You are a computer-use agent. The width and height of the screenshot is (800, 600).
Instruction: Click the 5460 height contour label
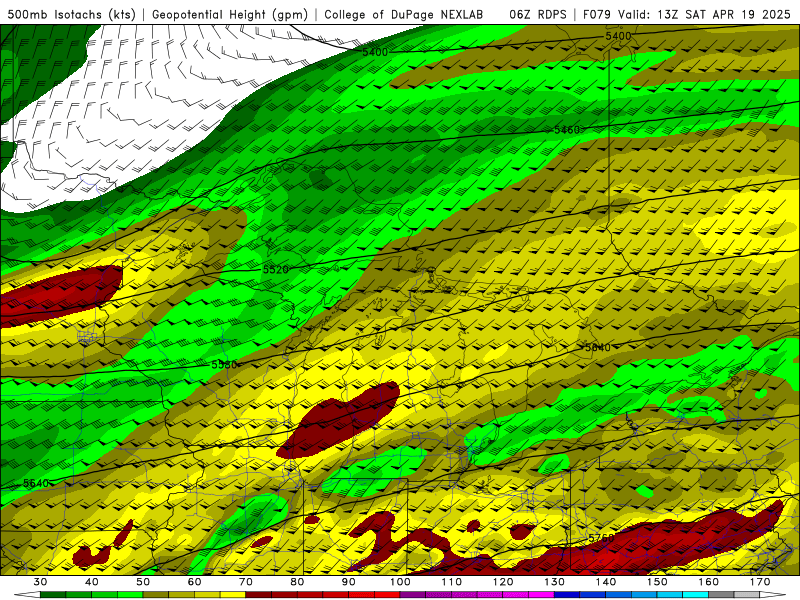coord(567,130)
